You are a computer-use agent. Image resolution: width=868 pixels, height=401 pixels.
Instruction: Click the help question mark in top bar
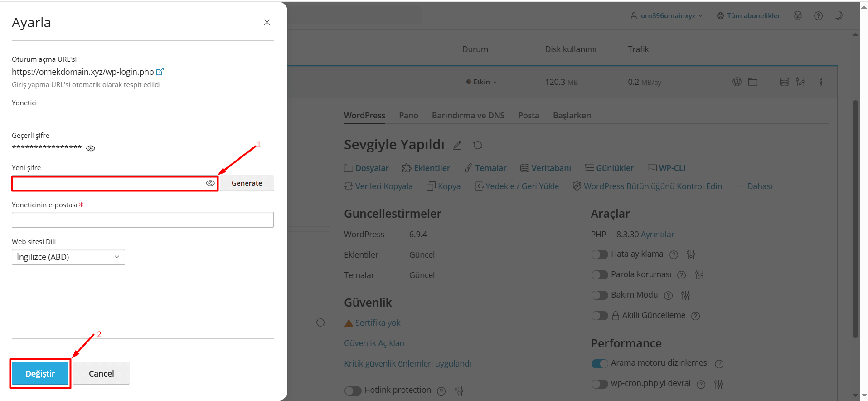tap(818, 16)
